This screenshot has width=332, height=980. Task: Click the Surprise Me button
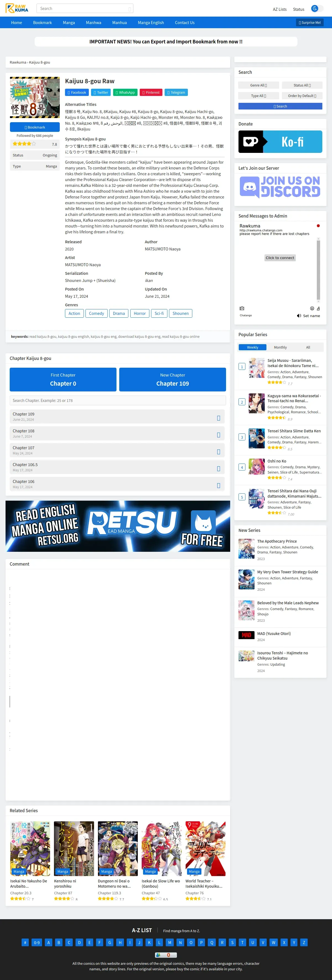[x=310, y=22]
